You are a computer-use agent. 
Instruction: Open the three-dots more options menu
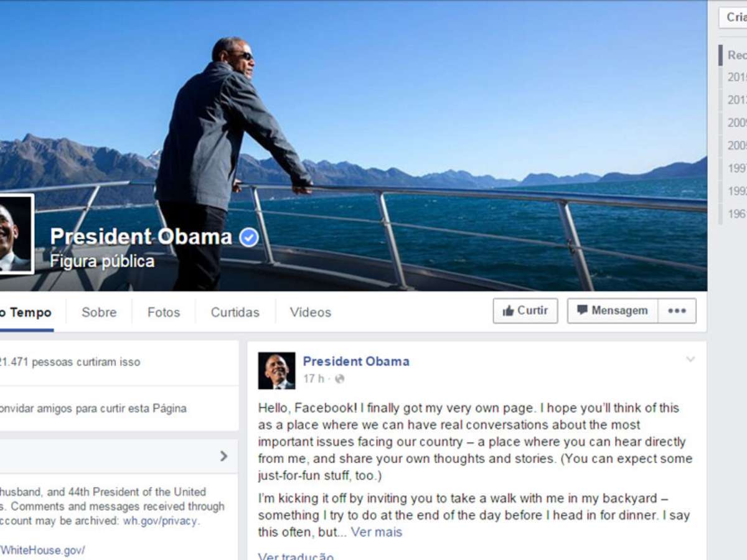click(x=677, y=310)
